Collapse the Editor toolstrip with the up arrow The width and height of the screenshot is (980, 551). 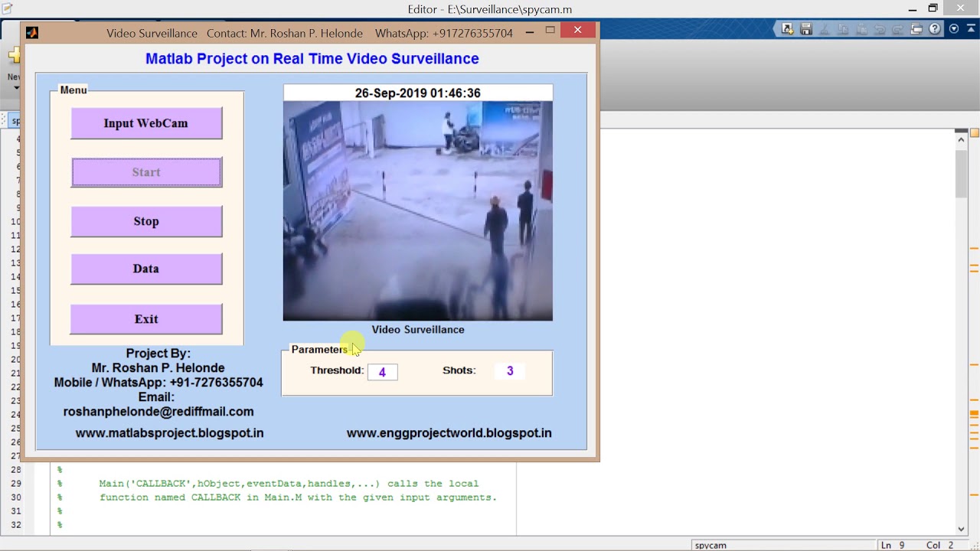point(970,29)
